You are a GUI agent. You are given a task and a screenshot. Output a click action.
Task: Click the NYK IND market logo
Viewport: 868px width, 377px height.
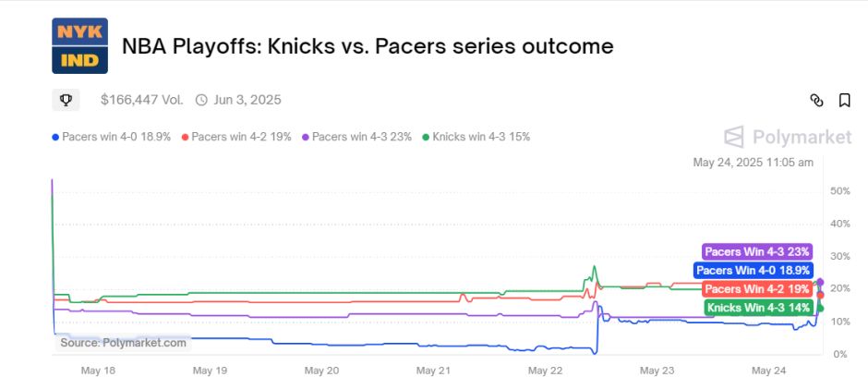pos(79,46)
